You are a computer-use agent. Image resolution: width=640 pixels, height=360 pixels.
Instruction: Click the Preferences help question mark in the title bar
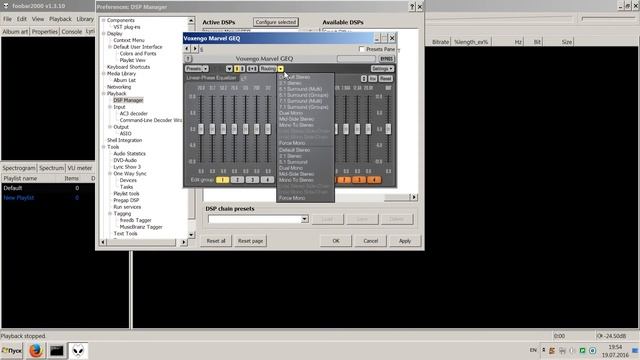412,7
